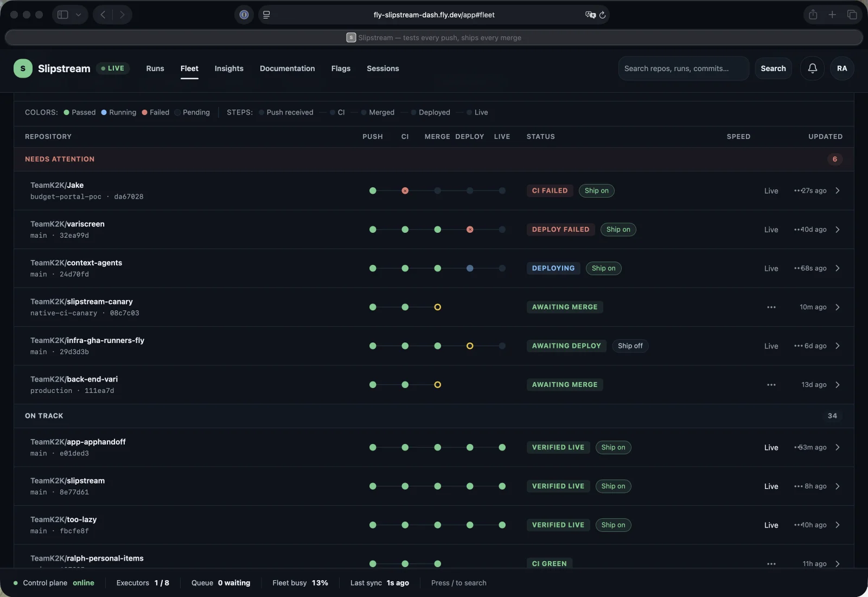Click the pending merge dot for back-end-vari

click(437, 385)
